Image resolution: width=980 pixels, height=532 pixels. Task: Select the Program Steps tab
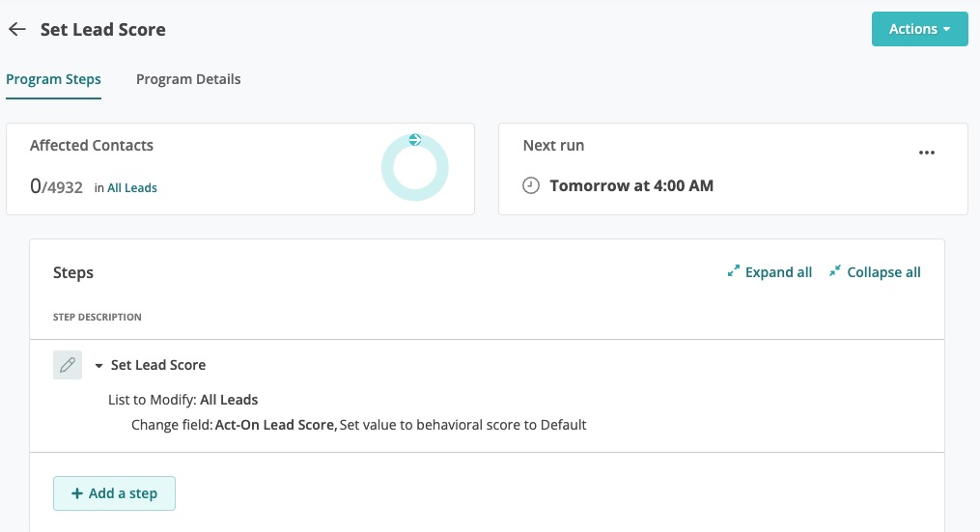53,79
